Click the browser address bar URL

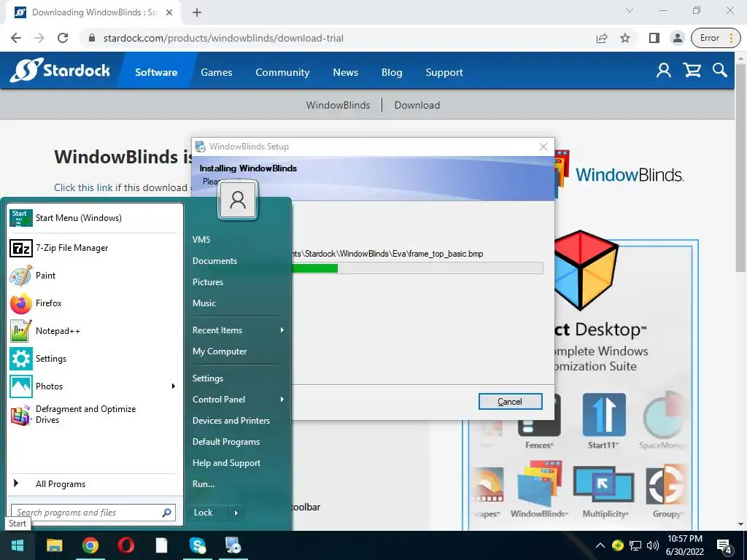pos(223,38)
